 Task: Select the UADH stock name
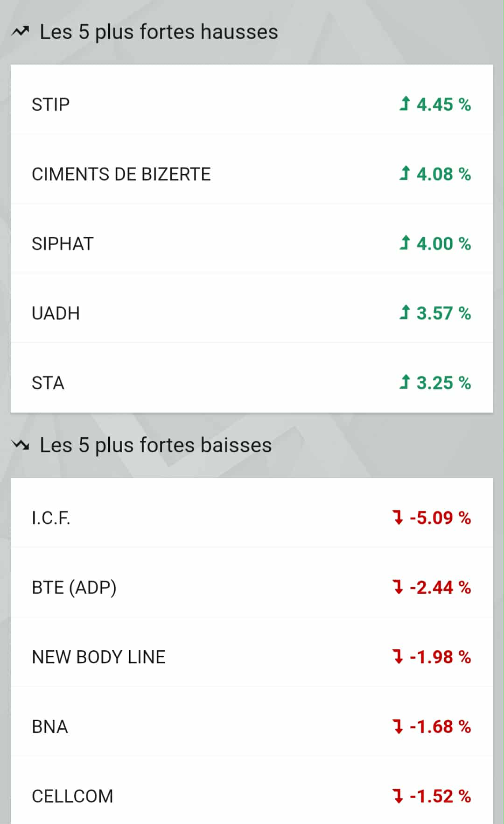pos(56,313)
